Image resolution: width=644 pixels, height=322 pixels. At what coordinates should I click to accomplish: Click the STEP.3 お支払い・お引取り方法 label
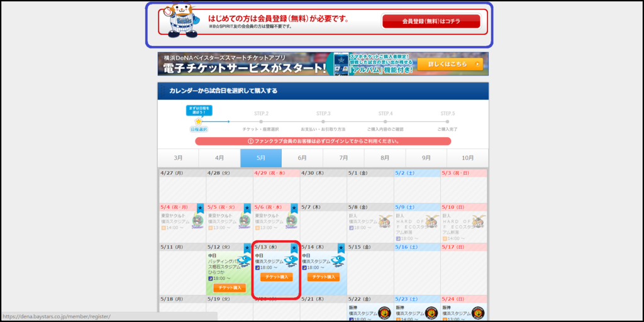(x=323, y=129)
